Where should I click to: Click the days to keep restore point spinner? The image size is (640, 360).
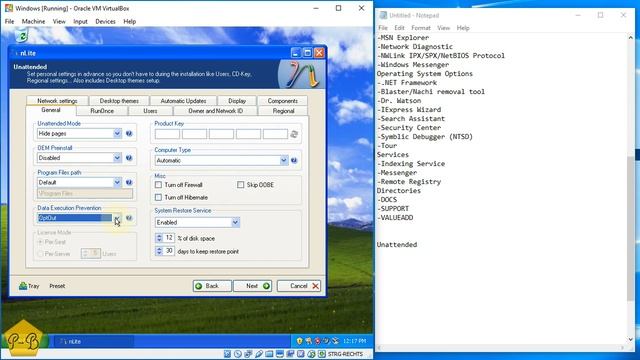click(159, 251)
